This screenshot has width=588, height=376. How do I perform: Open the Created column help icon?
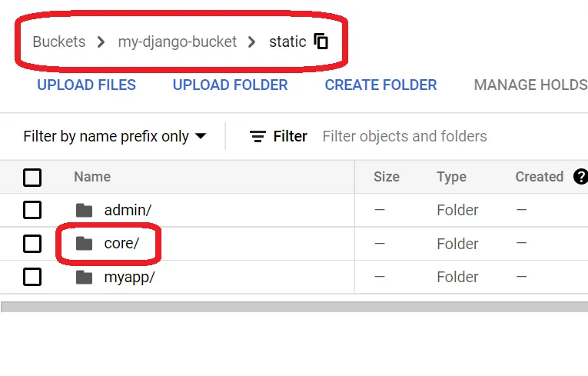[580, 177]
